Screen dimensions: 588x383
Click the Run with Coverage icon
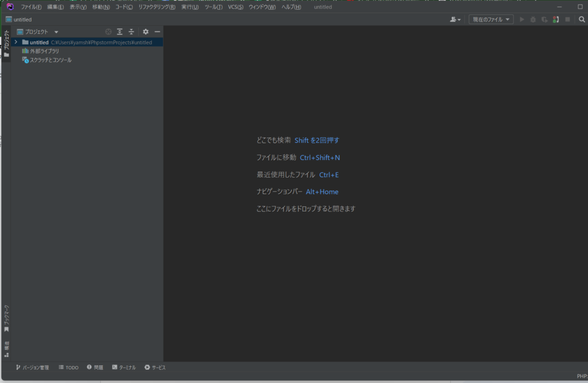coord(544,19)
